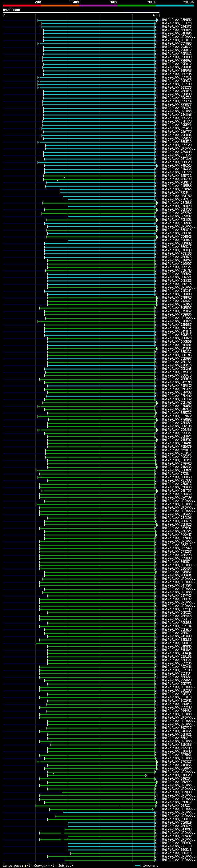Image resolution: width=197 pixels, height=868 pixels.
Task: Select the UniRef100_C5YVL1 hit label
Action: [177, 78]
